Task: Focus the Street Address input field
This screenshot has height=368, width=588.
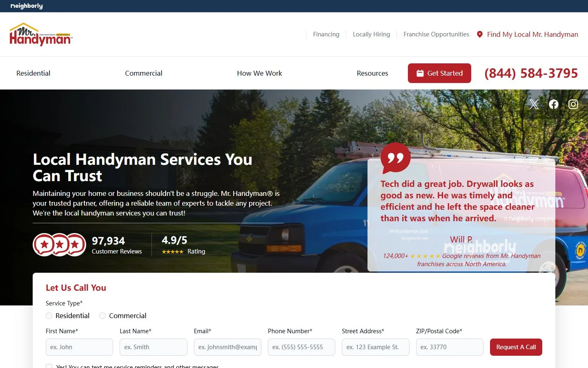Action: pyautogui.click(x=376, y=347)
